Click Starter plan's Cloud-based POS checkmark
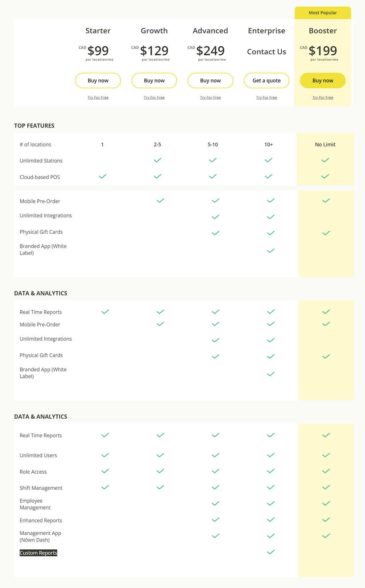This screenshot has width=365, height=588. 102,176
